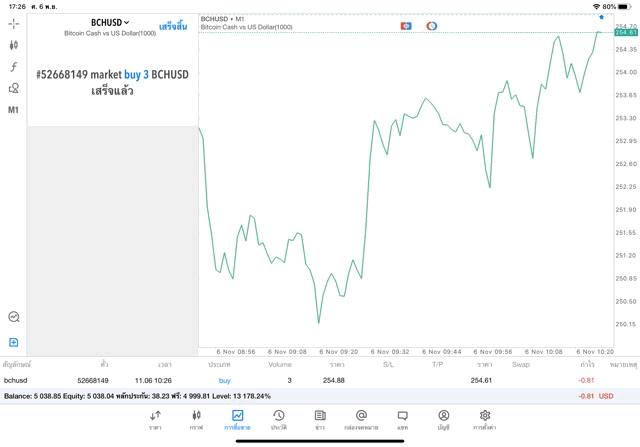Open the แชท chat tab
The image size is (640, 447).
(x=402, y=420)
